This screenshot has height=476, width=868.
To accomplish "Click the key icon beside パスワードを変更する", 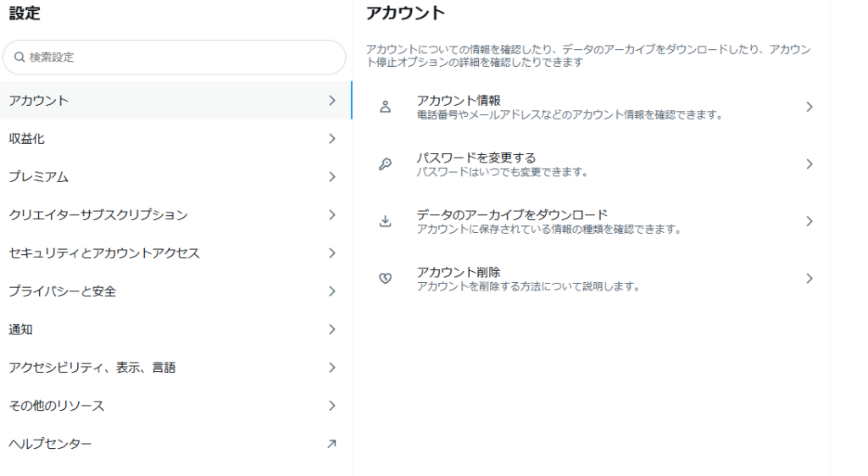I will [385, 164].
